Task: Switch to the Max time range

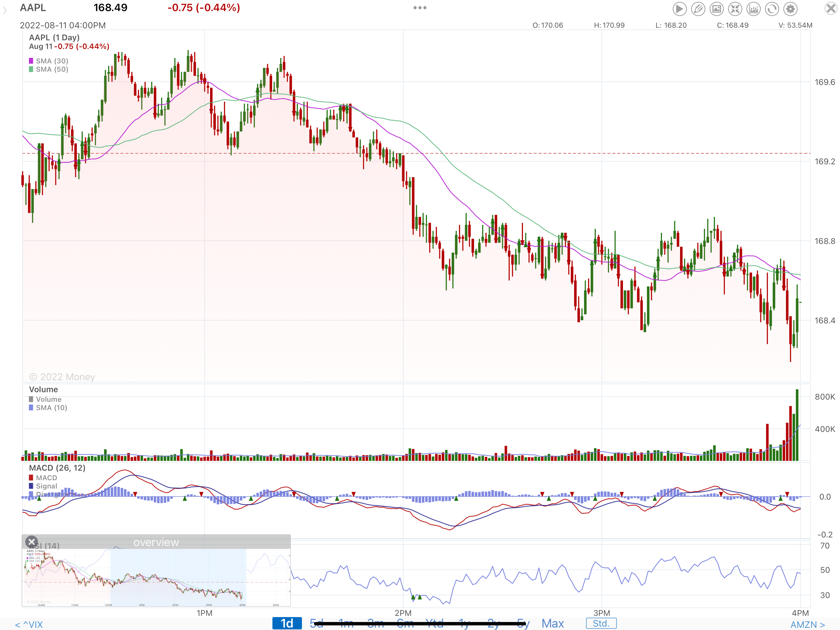Action: 552,624
